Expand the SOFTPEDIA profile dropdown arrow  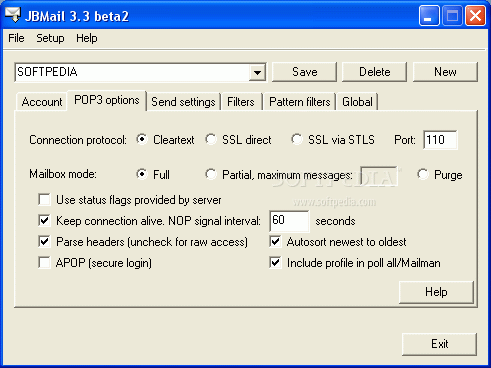pos(257,72)
